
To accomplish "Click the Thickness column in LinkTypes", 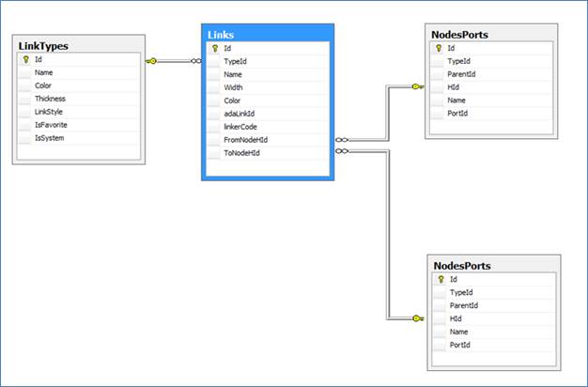I will click(50, 98).
